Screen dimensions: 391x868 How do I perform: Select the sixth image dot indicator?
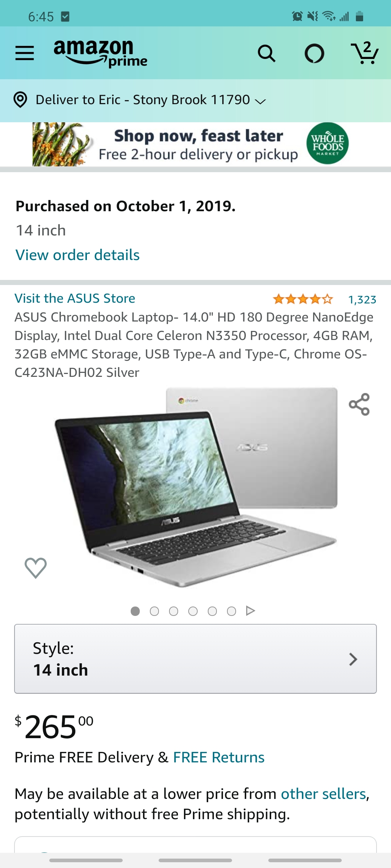[231, 611]
